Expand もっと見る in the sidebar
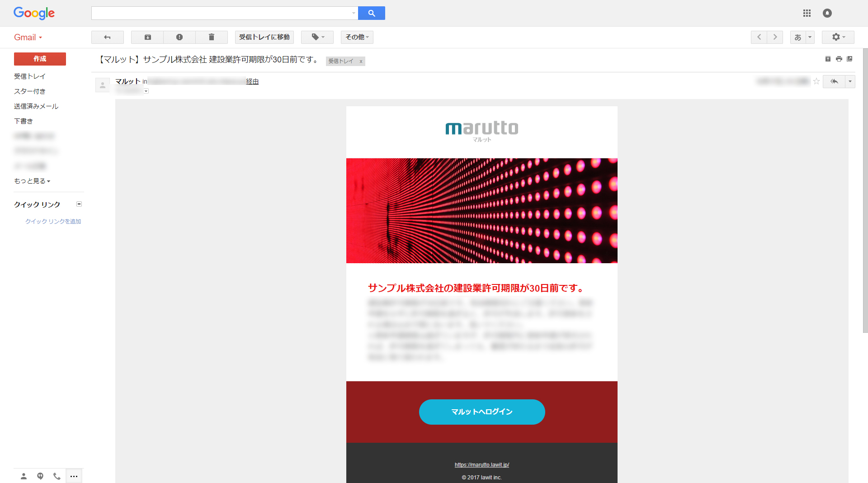The height and width of the screenshot is (483, 868). point(32,181)
